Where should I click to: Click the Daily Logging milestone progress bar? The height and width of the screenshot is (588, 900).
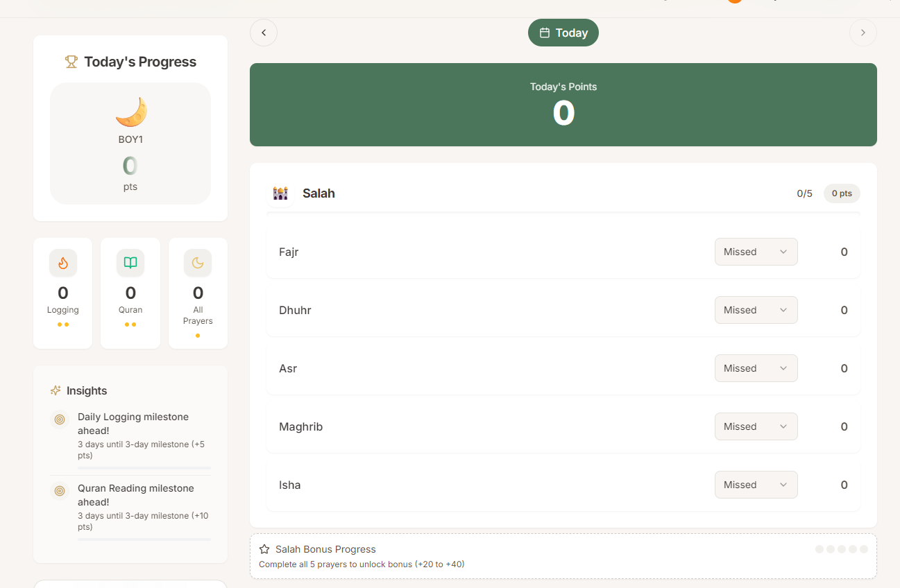click(x=144, y=468)
